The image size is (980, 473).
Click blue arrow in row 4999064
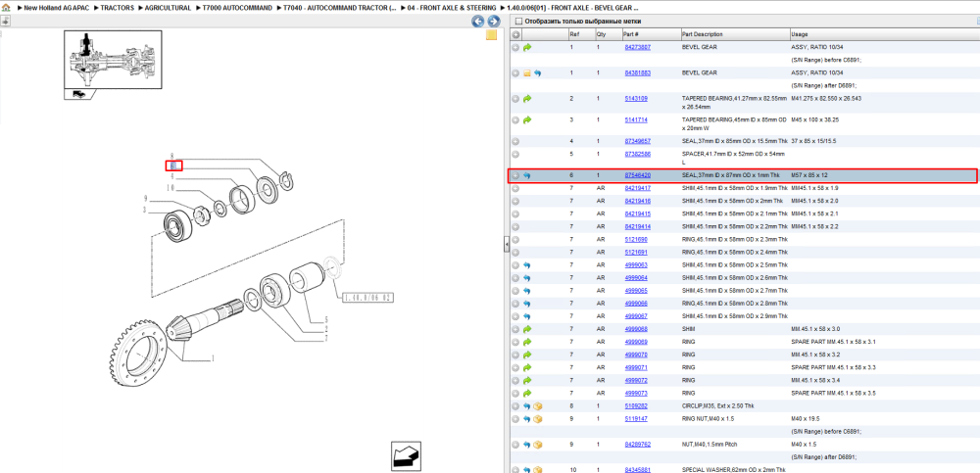coord(527,277)
